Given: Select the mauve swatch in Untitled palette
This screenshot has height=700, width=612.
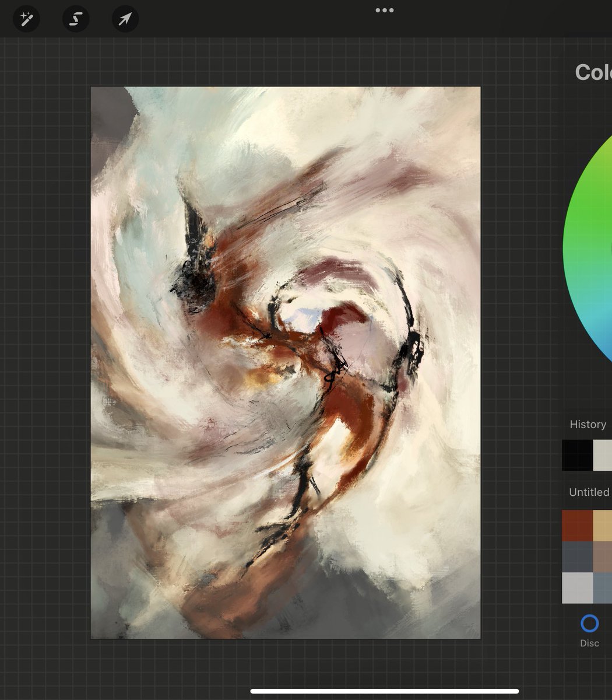Looking at the screenshot, I should point(603,555).
